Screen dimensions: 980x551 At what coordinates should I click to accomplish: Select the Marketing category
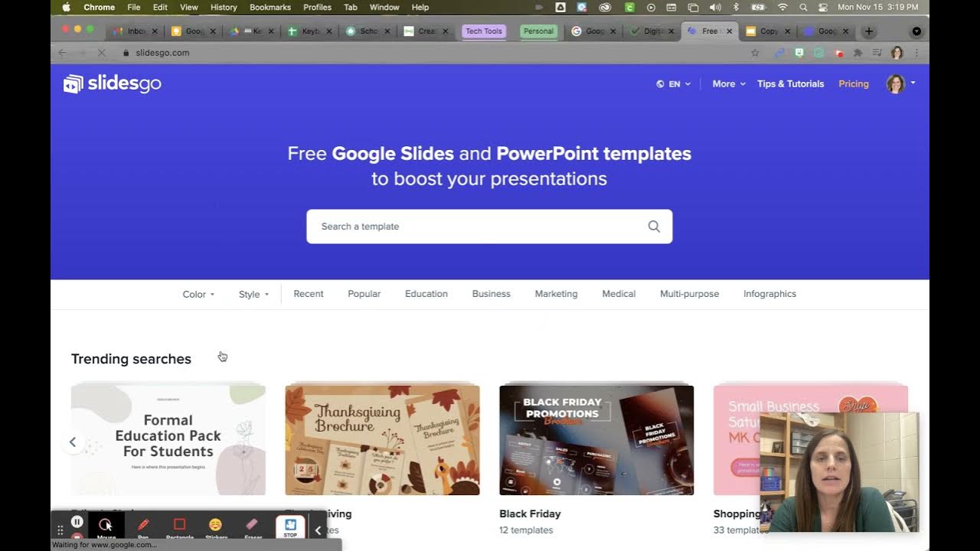[556, 294]
